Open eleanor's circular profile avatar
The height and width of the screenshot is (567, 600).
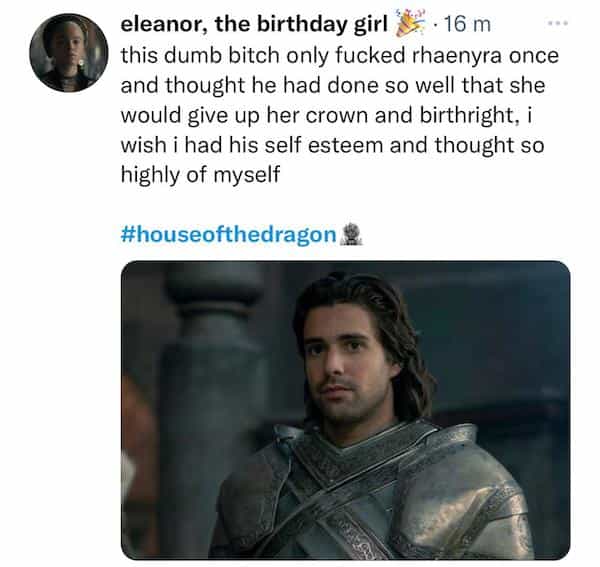[69, 53]
